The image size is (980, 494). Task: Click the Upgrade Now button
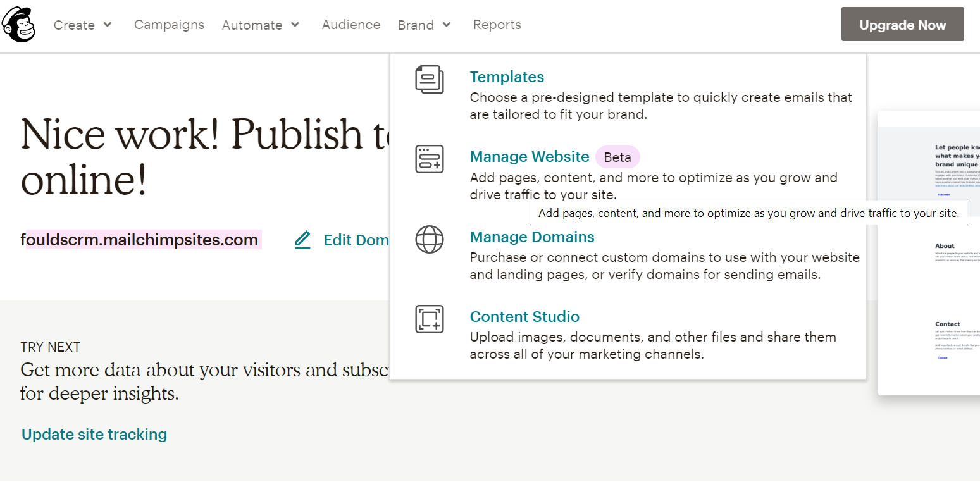coord(902,25)
